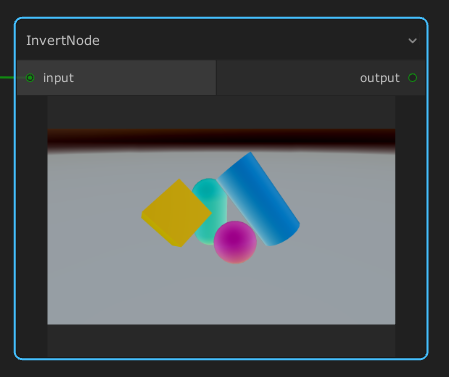Collapse the InvertNode using its chevron

[412, 41]
